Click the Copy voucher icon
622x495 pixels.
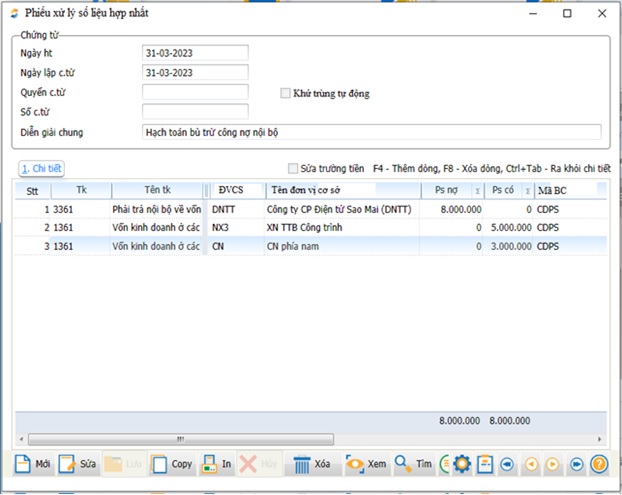tap(161, 464)
